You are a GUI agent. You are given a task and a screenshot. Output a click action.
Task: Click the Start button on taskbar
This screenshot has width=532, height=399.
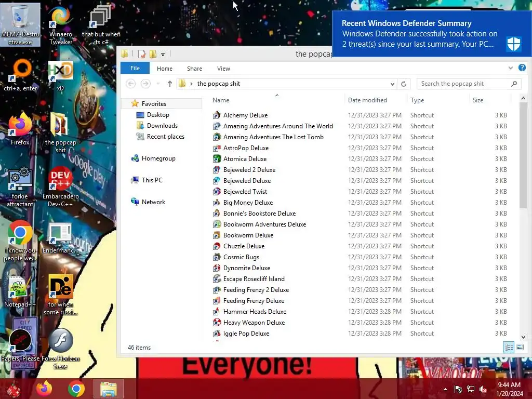(14, 389)
